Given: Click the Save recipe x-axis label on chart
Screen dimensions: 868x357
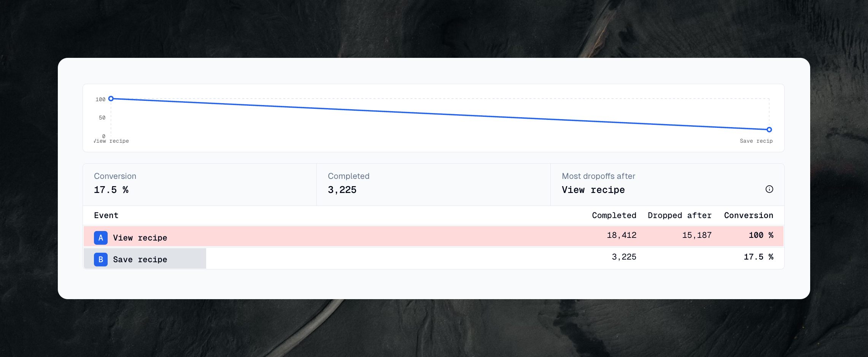Looking at the screenshot, I should (756, 141).
